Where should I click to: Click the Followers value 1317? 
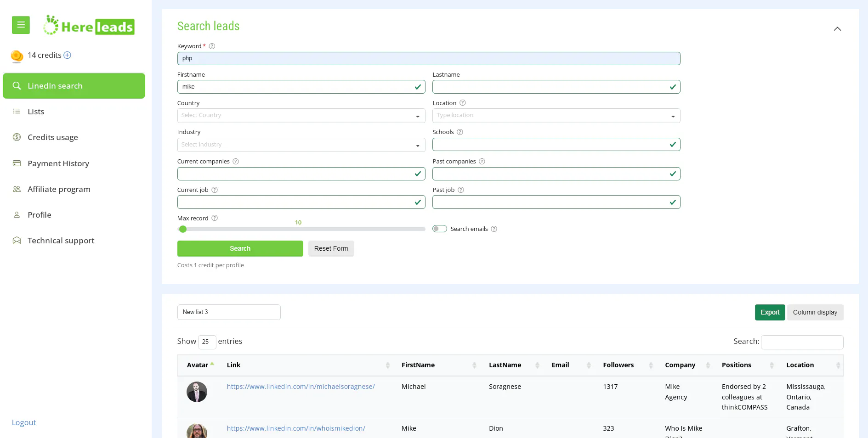(x=610, y=387)
